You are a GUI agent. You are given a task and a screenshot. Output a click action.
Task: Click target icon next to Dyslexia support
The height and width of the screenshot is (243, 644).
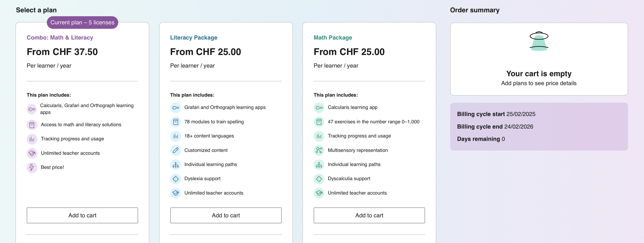(176, 179)
